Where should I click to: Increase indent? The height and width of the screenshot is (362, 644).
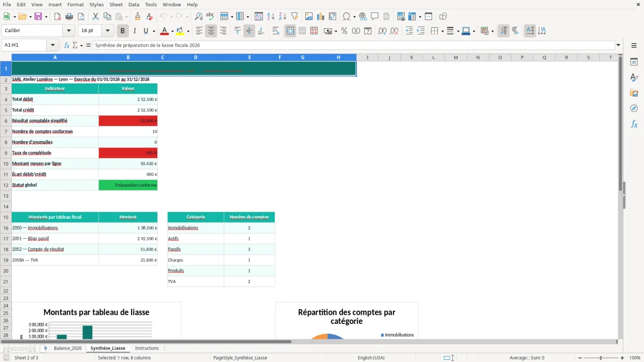(x=409, y=31)
